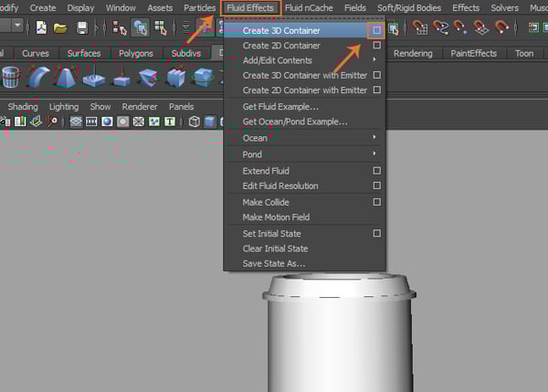Click the shelf cube with green ring icon
548x392 pixels.
(203, 78)
